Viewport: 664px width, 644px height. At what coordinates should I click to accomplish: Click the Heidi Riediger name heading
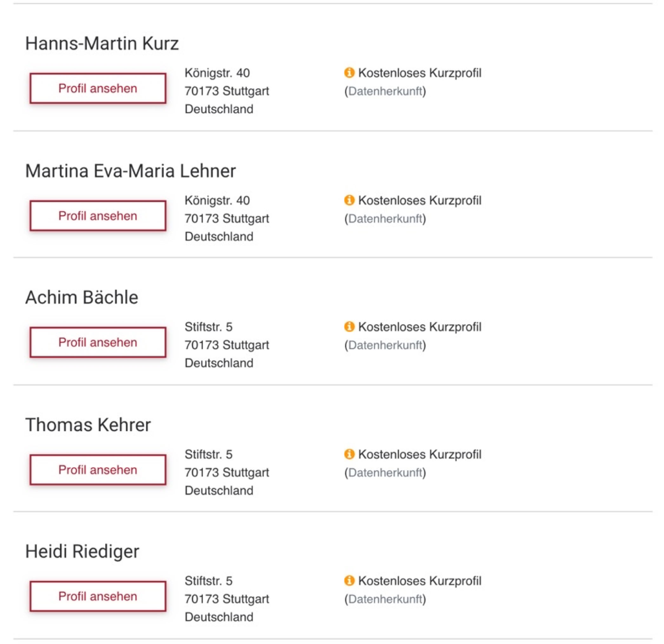[x=82, y=552]
